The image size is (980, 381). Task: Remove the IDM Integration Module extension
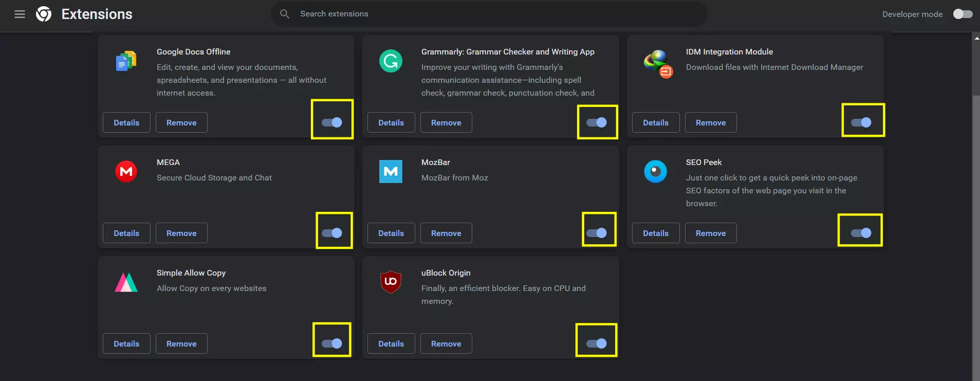pos(711,122)
